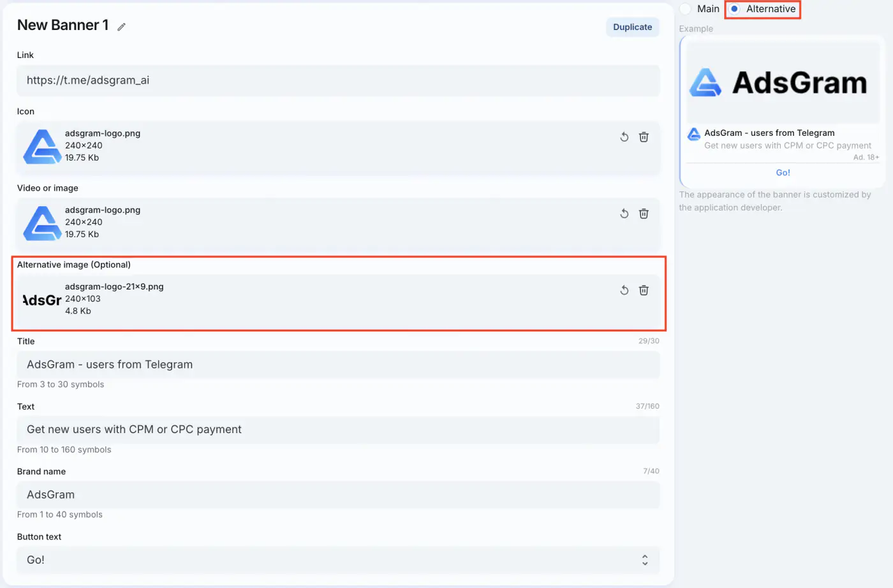This screenshot has width=893, height=588.
Task: Click the From 10 to 160 symbols hint
Action: click(x=64, y=450)
